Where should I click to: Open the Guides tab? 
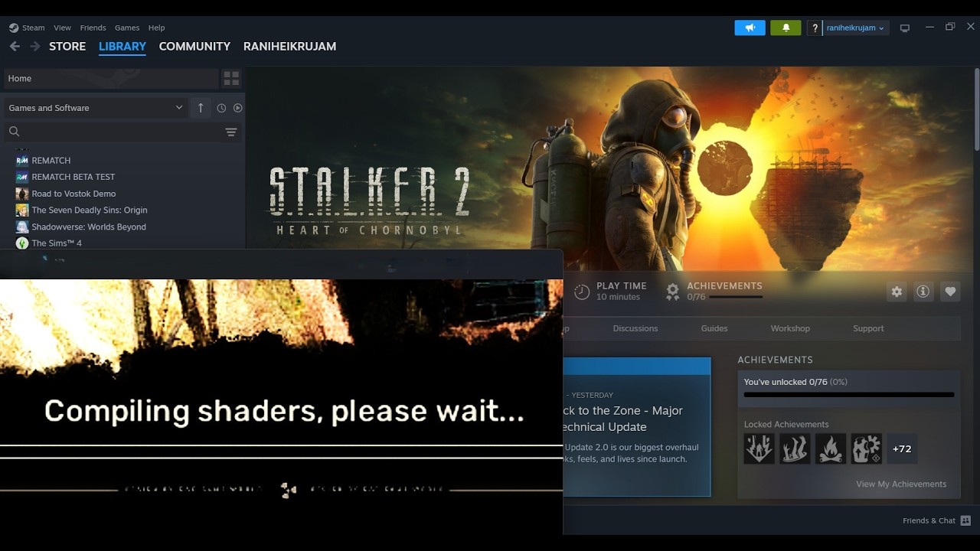[x=714, y=328]
